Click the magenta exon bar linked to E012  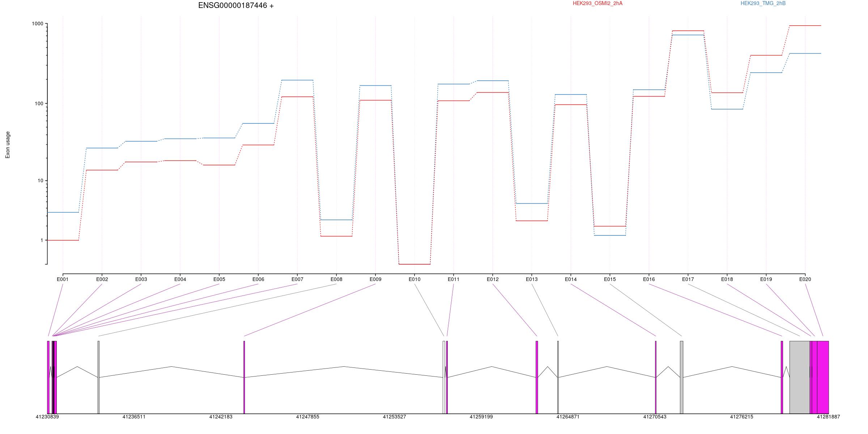537,377
